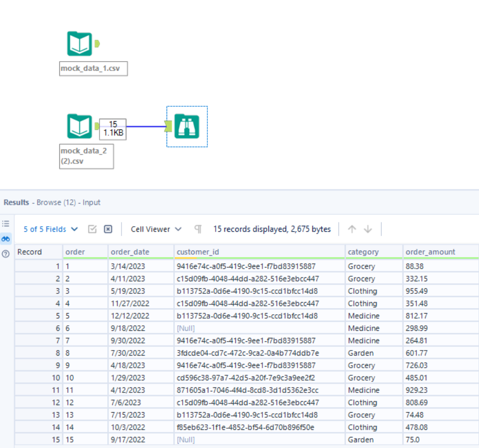The width and height of the screenshot is (479, 448).
Task: Go to previous record with up arrow
Action: click(x=353, y=229)
